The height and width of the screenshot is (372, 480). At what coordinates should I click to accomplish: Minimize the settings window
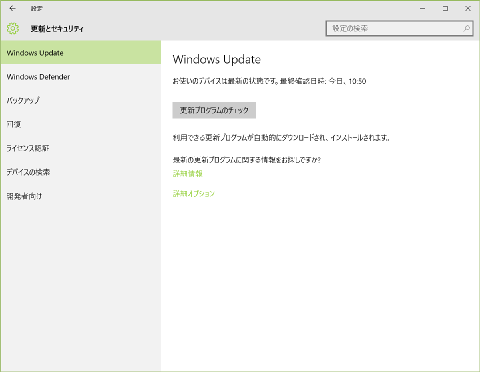click(x=423, y=9)
